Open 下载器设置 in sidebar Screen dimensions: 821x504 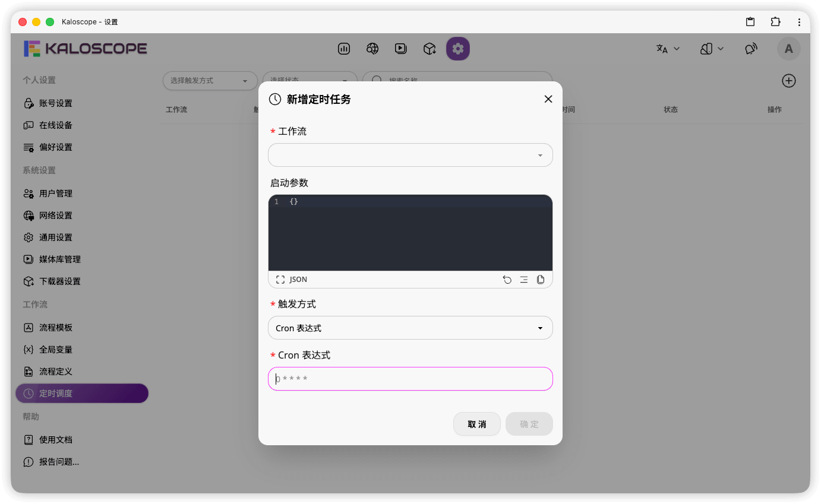[82, 281]
